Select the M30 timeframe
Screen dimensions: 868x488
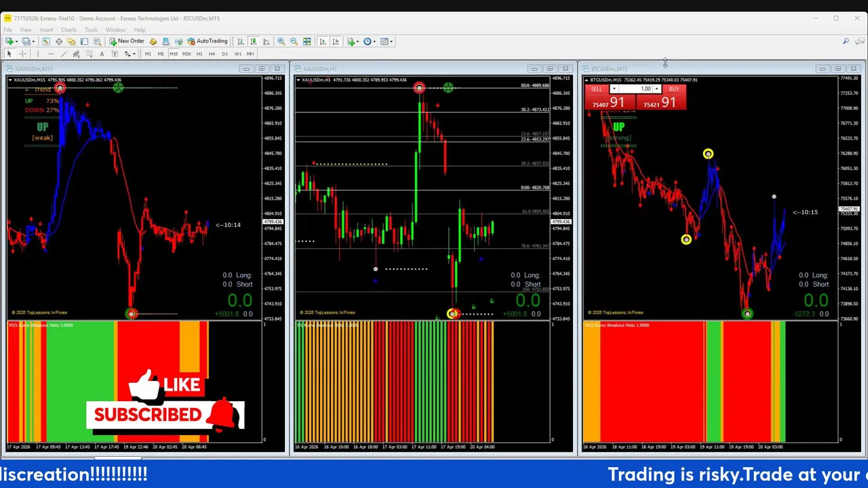[x=186, y=54]
